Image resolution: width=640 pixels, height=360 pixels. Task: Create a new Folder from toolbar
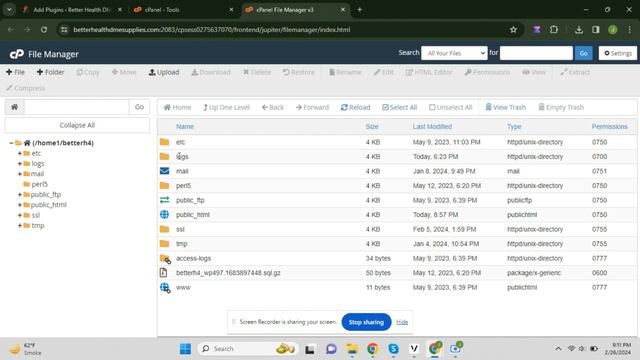51,72
